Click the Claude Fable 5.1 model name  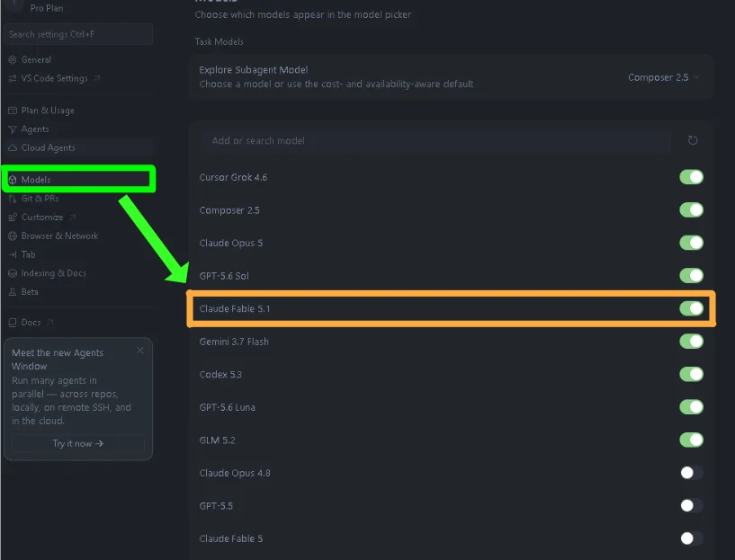point(235,308)
